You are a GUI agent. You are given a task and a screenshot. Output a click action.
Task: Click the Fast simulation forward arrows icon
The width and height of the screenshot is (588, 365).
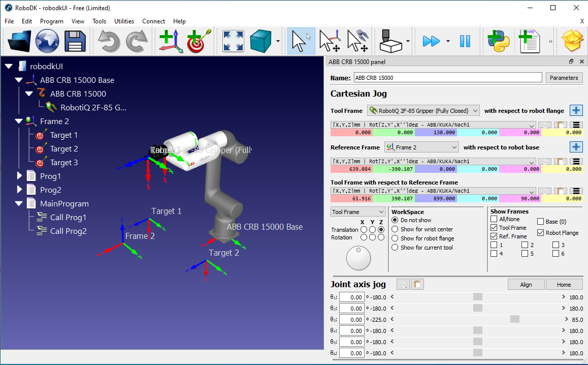click(x=431, y=41)
